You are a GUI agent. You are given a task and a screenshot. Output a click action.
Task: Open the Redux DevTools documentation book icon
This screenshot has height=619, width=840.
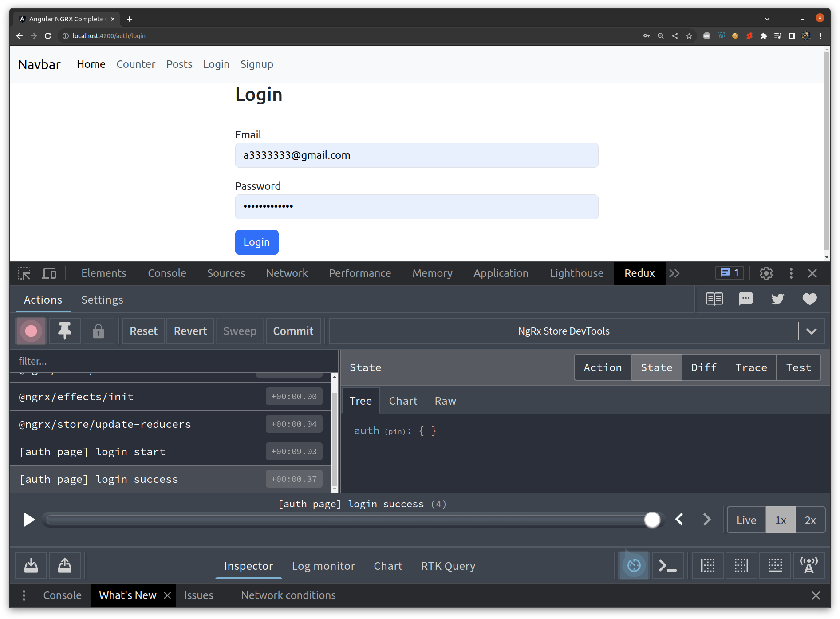[x=714, y=299]
